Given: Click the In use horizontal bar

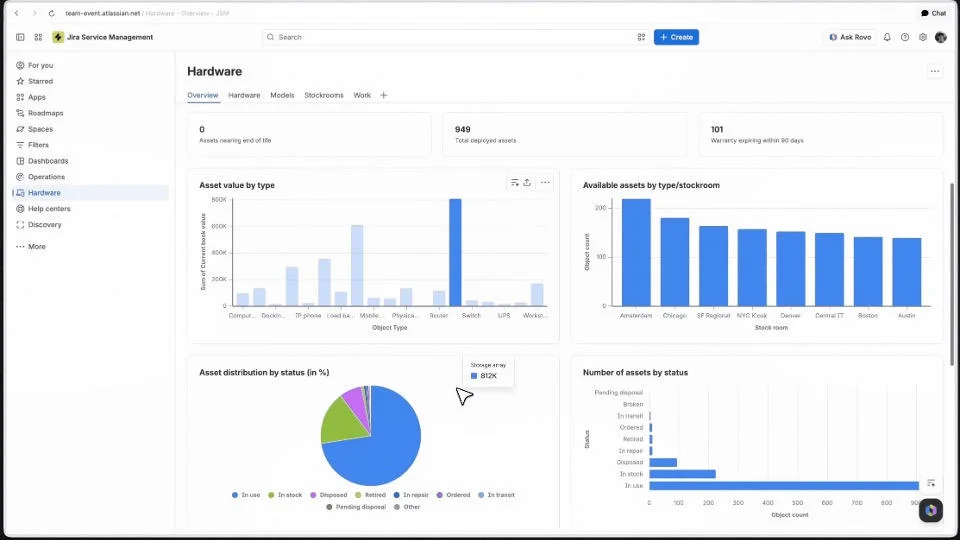Looking at the screenshot, I should (x=784, y=486).
